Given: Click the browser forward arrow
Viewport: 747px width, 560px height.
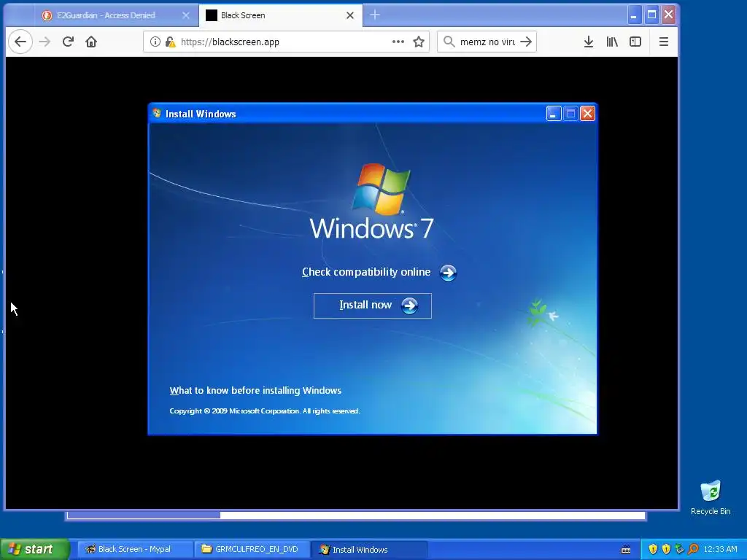Looking at the screenshot, I should (44, 42).
